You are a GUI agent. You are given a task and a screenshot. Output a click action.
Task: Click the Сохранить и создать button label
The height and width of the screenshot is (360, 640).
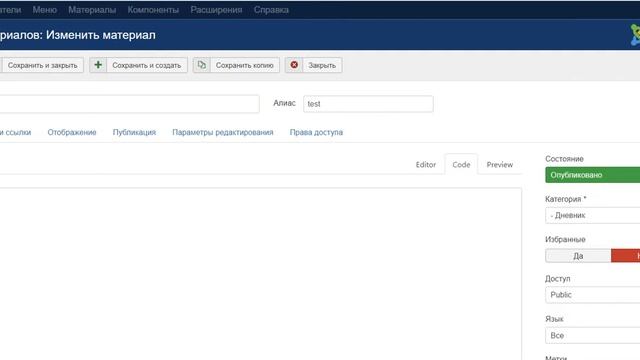(x=147, y=65)
